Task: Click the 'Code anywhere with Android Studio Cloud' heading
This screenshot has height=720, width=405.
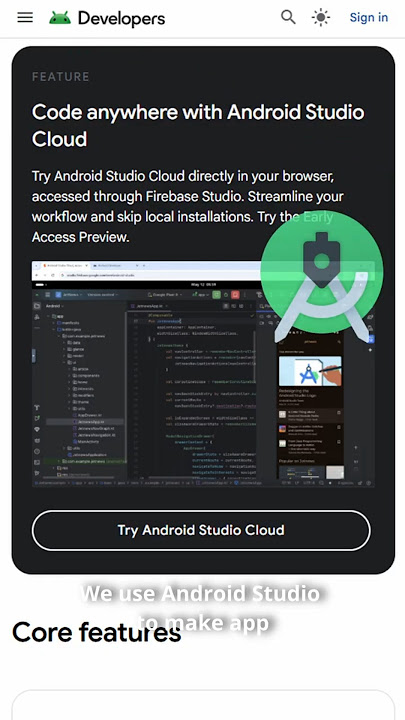Action: 198,125
